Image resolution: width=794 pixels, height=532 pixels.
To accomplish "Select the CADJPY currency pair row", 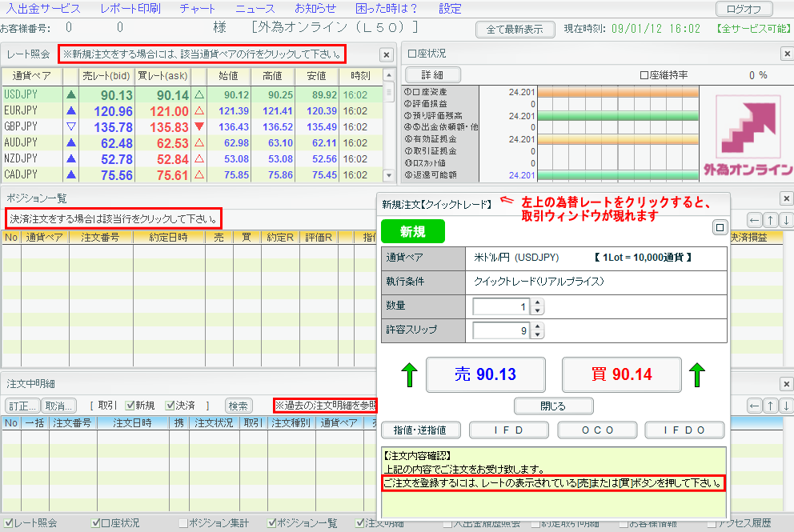I will 192,174.
